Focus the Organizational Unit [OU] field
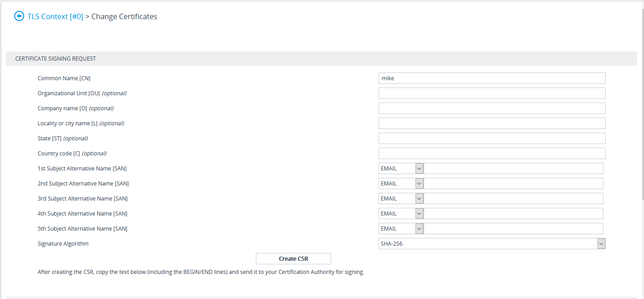The width and height of the screenshot is (644, 299). (x=492, y=93)
